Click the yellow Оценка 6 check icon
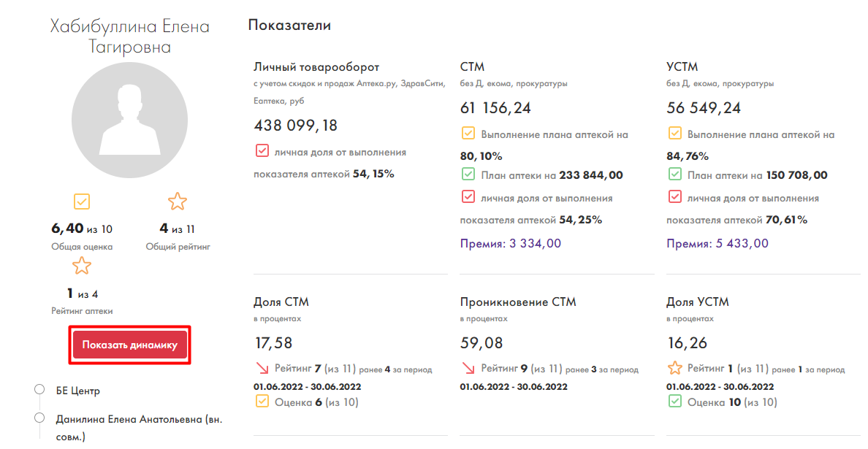This screenshot has height=449, width=868. pyautogui.click(x=262, y=402)
